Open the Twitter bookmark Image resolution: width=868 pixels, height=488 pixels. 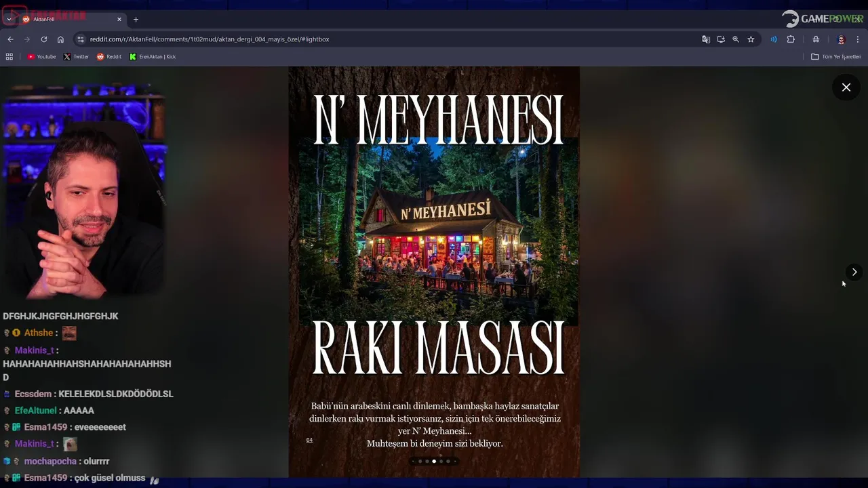point(77,57)
